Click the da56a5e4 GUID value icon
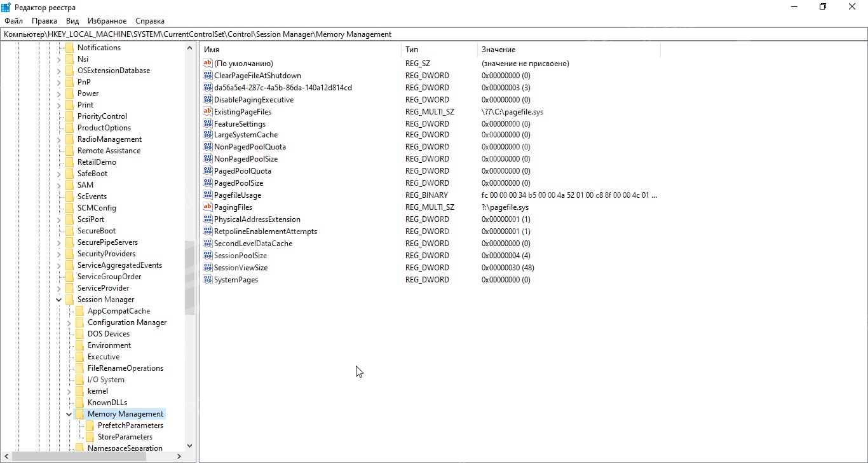This screenshot has height=463, width=868. [207, 87]
